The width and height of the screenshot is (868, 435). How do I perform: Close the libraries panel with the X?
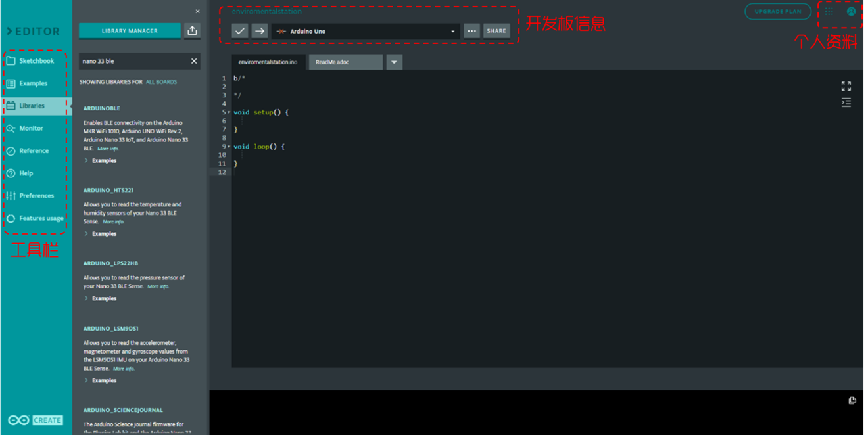pos(197,11)
